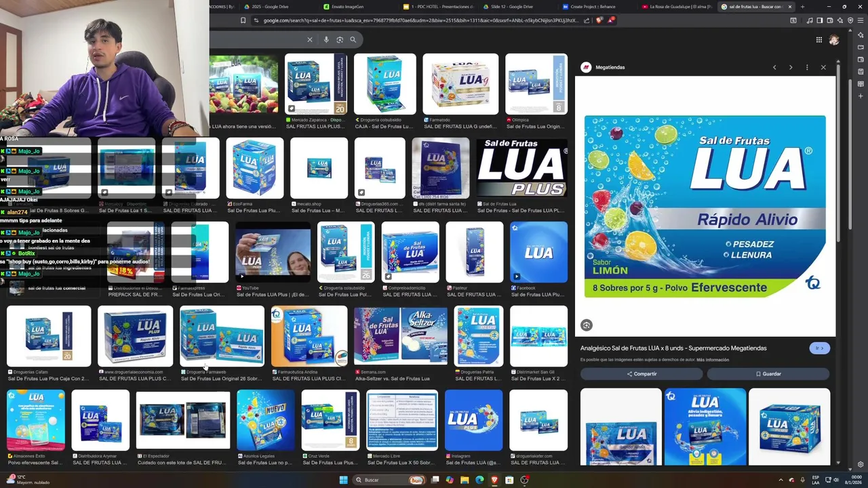
Task: Open the Windows Start menu
Action: pos(343,480)
